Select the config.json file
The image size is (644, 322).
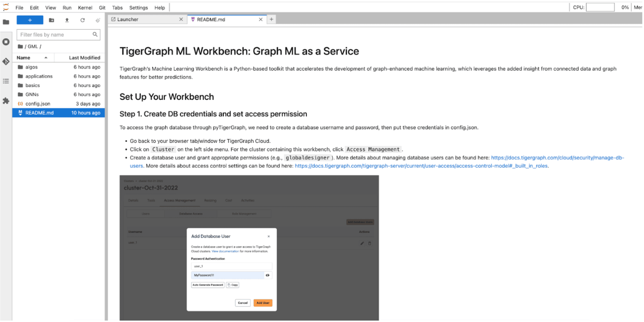tap(59, 104)
